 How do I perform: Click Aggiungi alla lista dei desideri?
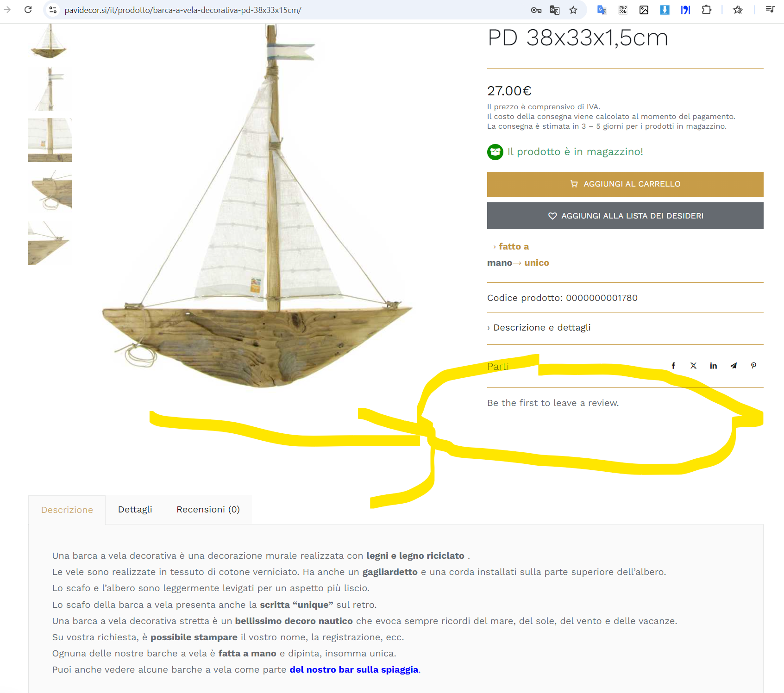(625, 216)
